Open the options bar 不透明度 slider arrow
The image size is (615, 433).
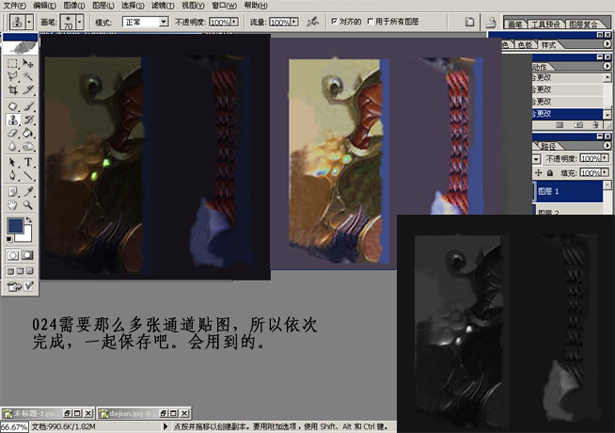tap(234, 22)
